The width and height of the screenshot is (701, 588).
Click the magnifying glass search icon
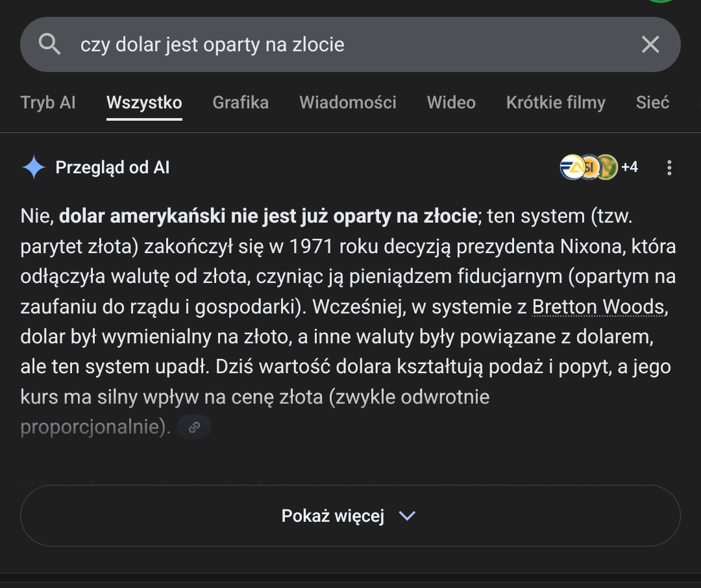point(49,44)
